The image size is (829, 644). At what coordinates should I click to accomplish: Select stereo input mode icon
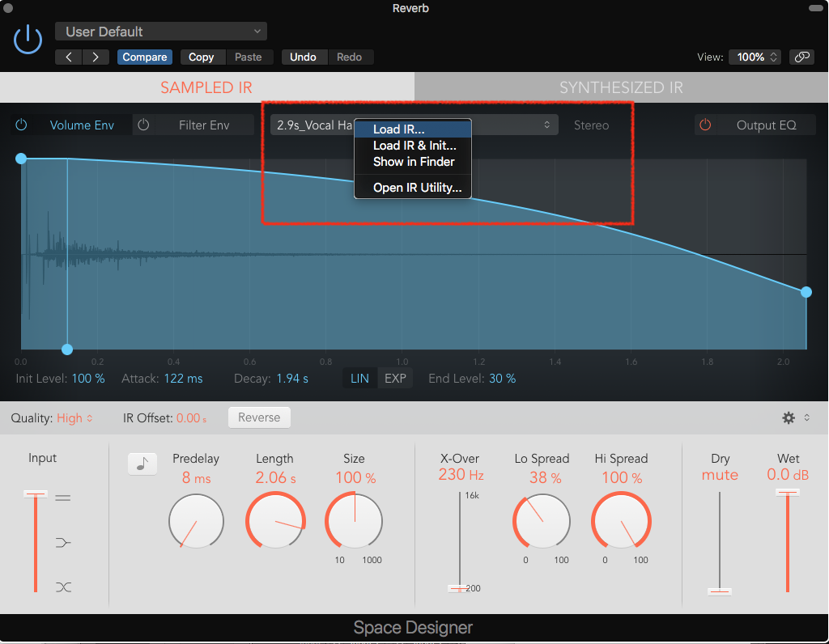[63, 498]
